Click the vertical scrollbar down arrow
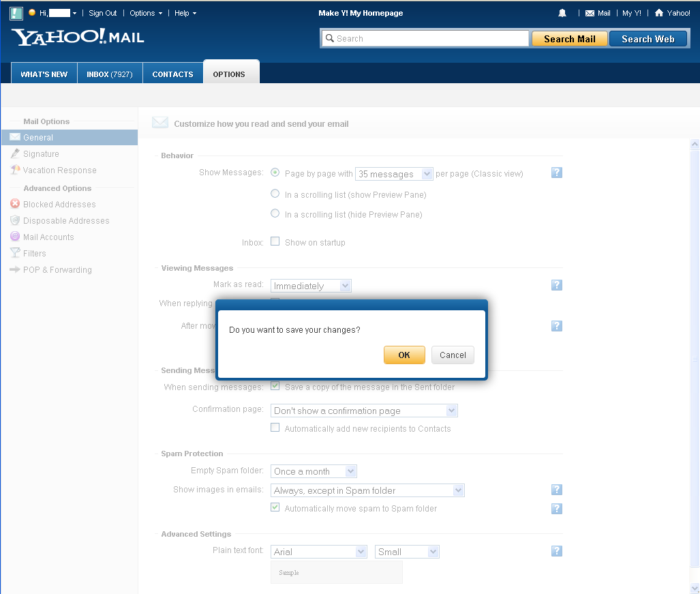700x594 pixels. [695, 588]
